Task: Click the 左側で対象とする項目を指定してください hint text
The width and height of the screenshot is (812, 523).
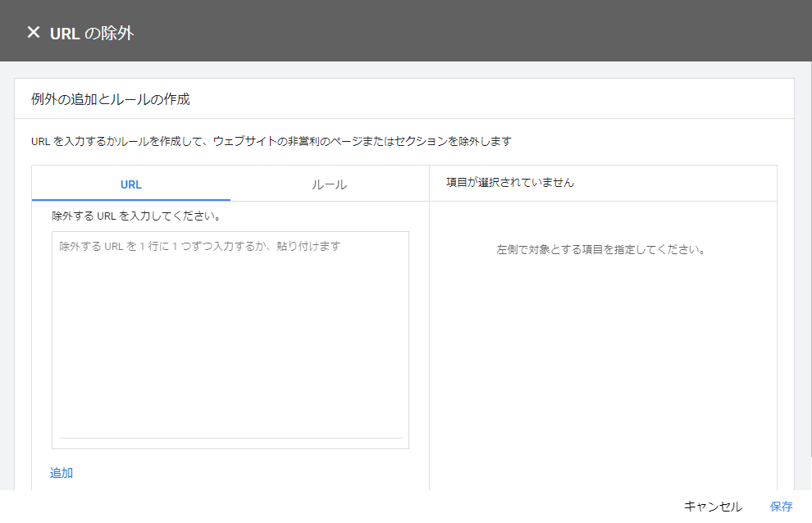Action: point(601,249)
